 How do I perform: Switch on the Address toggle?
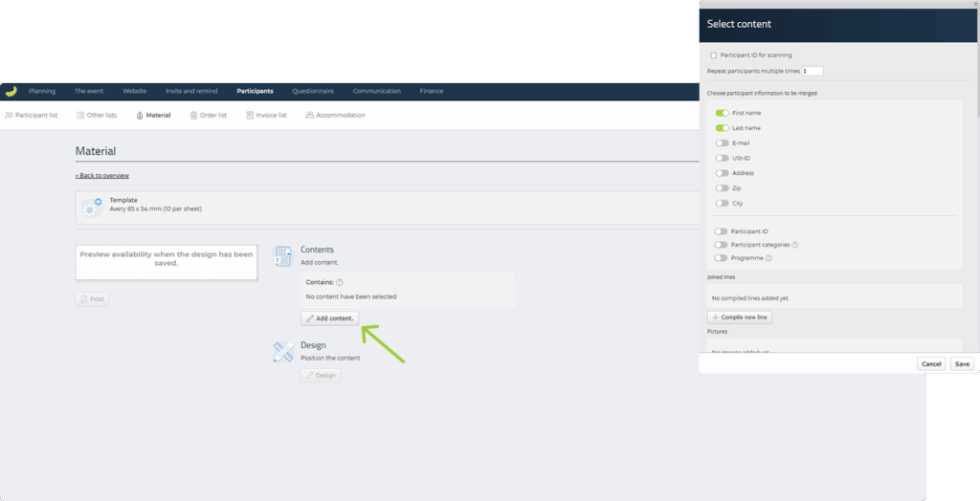click(722, 173)
